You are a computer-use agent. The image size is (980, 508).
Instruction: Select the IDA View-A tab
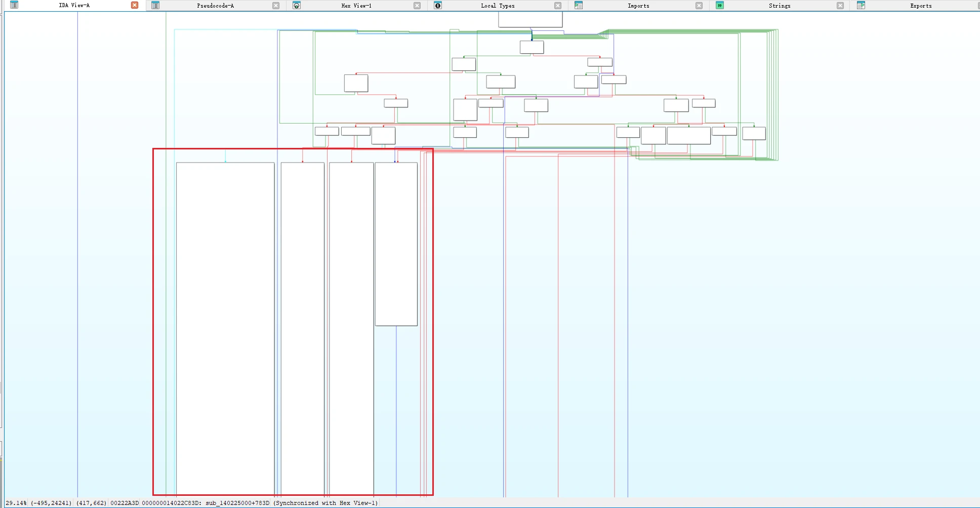point(74,5)
